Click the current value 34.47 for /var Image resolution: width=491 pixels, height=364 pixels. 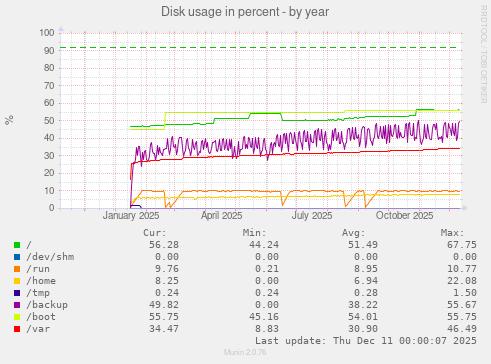point(164,329)
